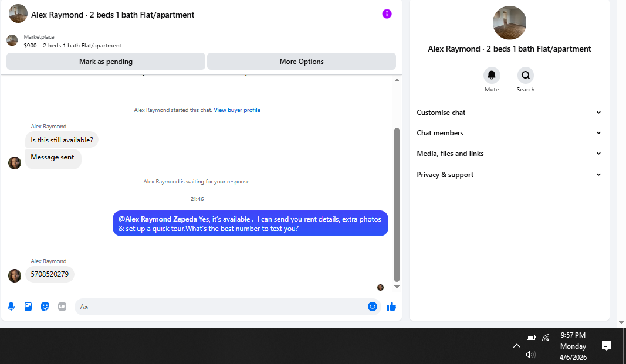Click the @Alex Raymond Zepeda mention
This screenshot has height=364, width=626.
point(158,219)
